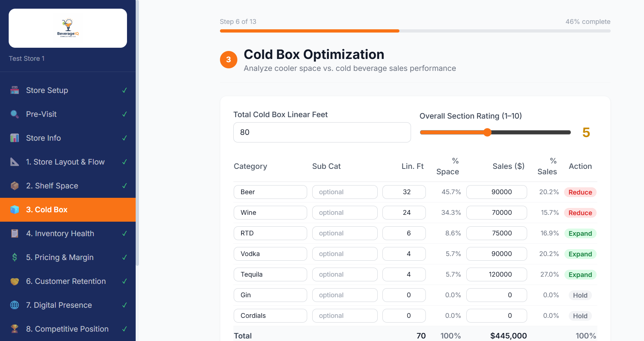Click the Reduce action badge for Beer
This screenshot has width=644, height=341.
[x=580, y=192]
